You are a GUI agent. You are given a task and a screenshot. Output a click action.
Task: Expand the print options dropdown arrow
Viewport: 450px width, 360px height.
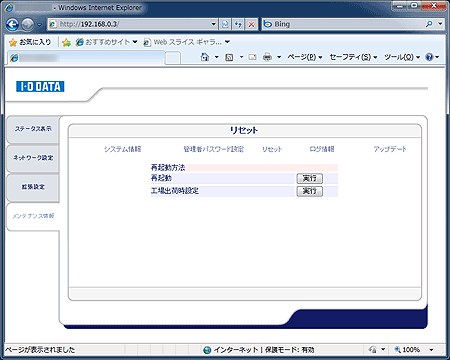(x=279, y=57)
